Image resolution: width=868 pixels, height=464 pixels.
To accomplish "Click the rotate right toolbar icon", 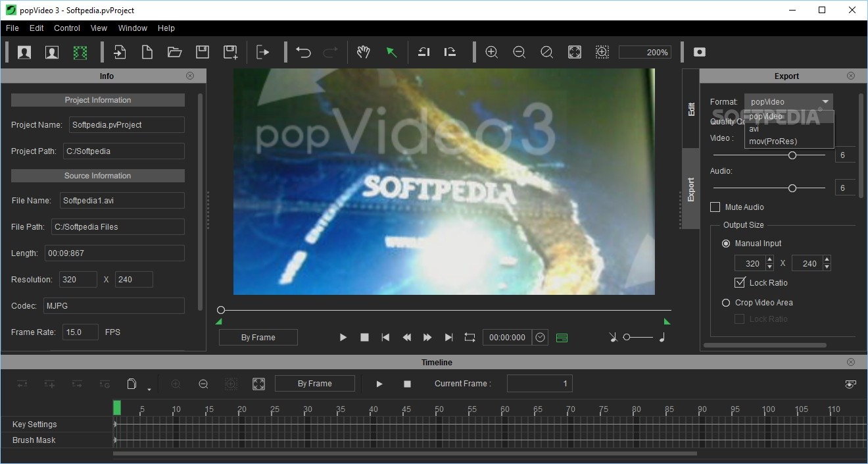I will click(450, 53).
